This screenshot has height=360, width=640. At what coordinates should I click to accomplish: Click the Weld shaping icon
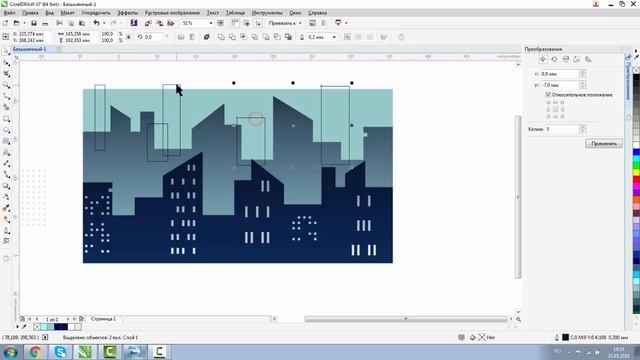click(221, 37)
